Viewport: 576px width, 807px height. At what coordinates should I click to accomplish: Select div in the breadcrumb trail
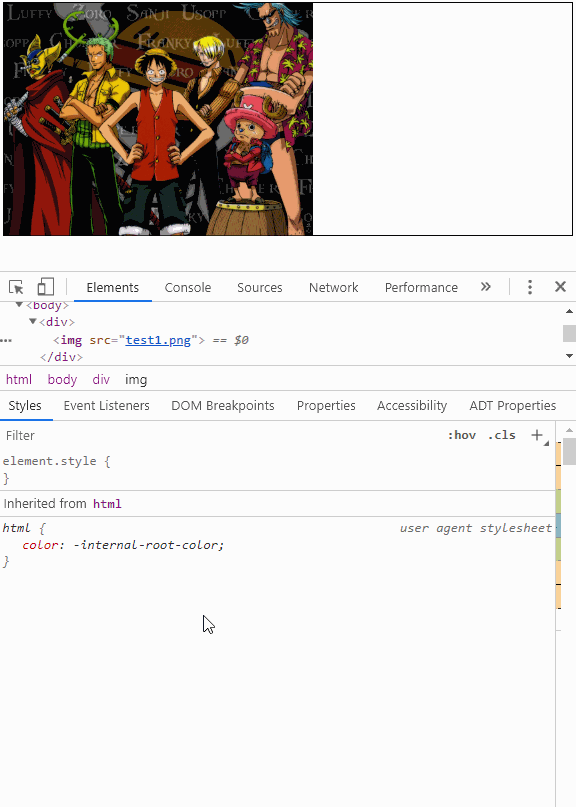pos(101,380)
